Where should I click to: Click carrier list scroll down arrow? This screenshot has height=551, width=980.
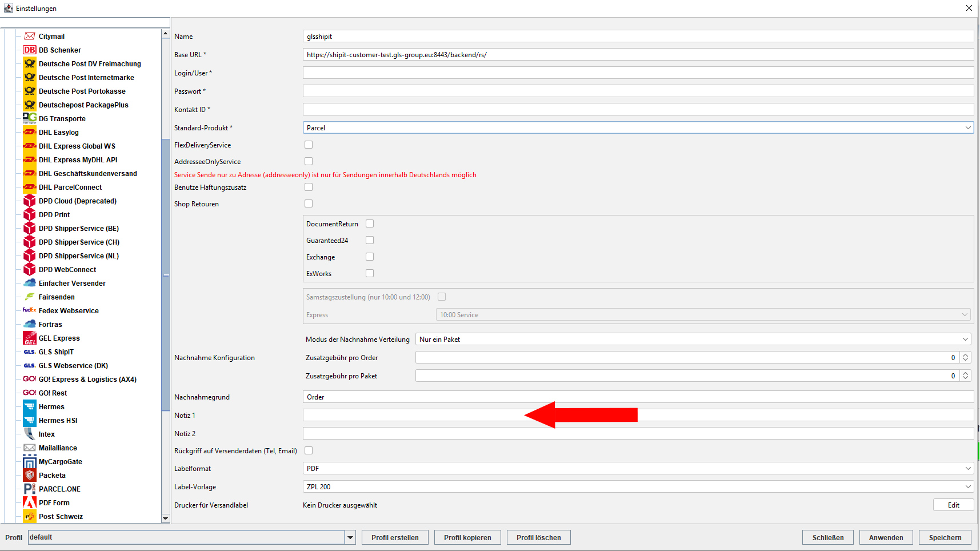(166, 518)
